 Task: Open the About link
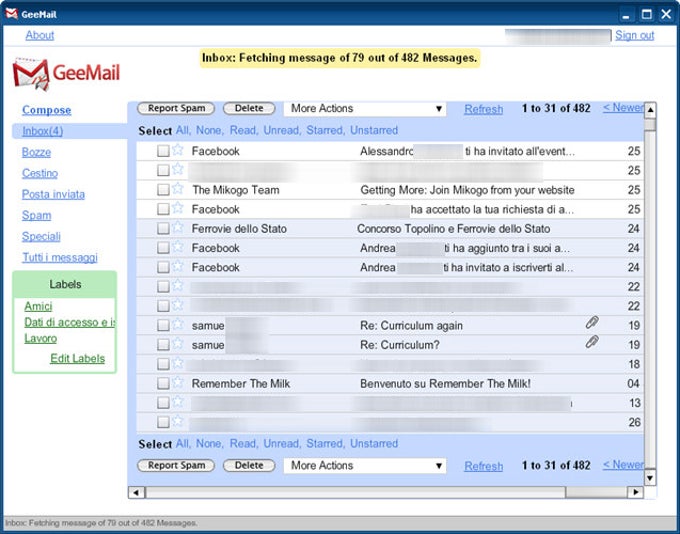point(40,35)
